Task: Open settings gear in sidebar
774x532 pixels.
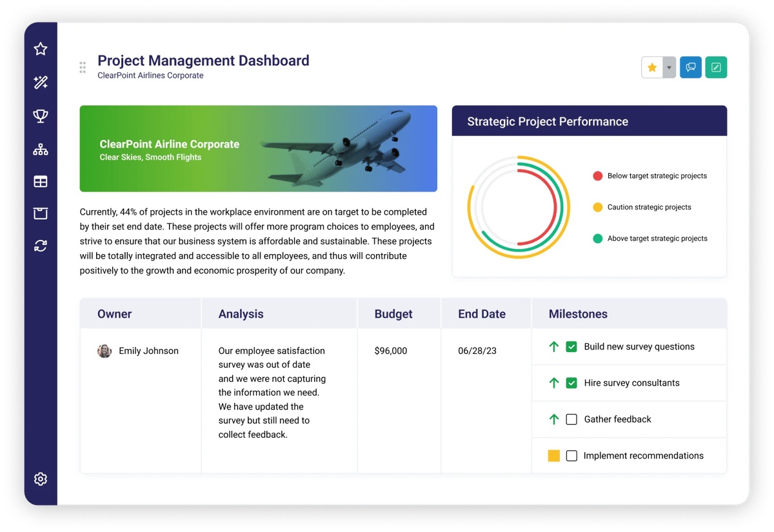Action: (x=41, y=479)
